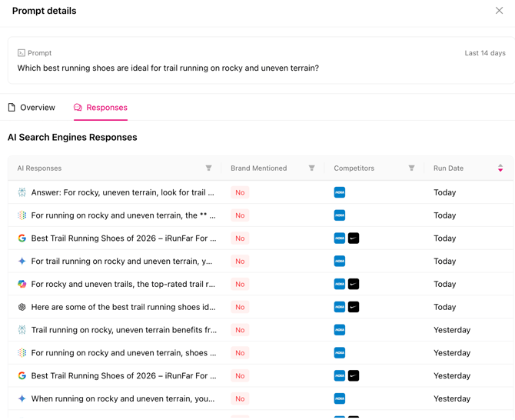The height and width of the screenshot is (420, 515).
Task: Open the Brand Mentioned column filter
Action: [x=311, y=168]
